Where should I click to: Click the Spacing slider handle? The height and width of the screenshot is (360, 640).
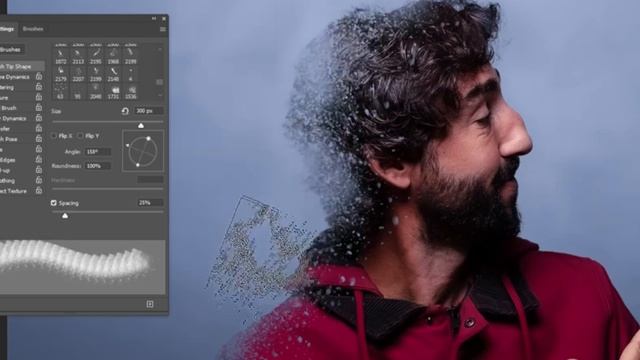click(x=65, y=216)
